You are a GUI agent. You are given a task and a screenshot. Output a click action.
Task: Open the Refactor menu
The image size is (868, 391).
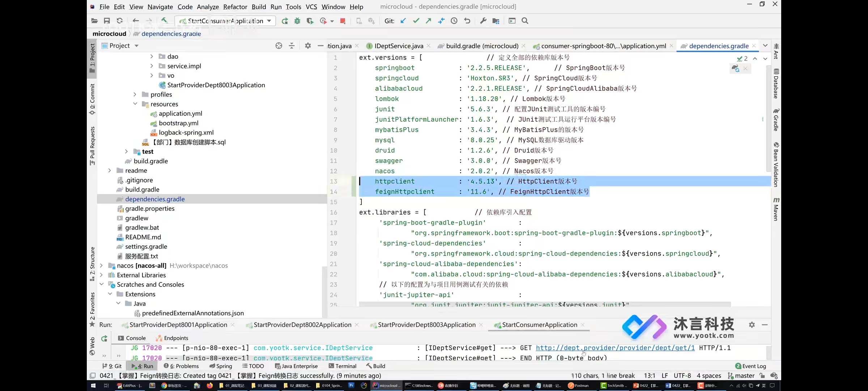pyautogui.click(x=235, y=7)
